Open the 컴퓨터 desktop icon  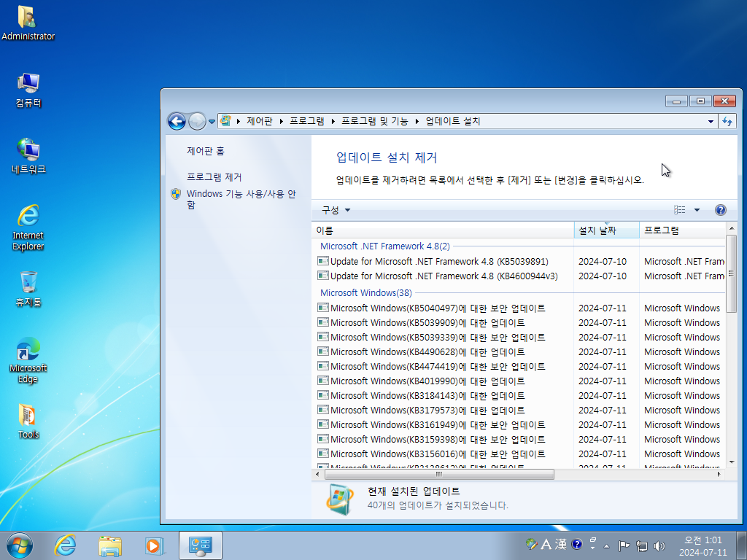point(28,90)
